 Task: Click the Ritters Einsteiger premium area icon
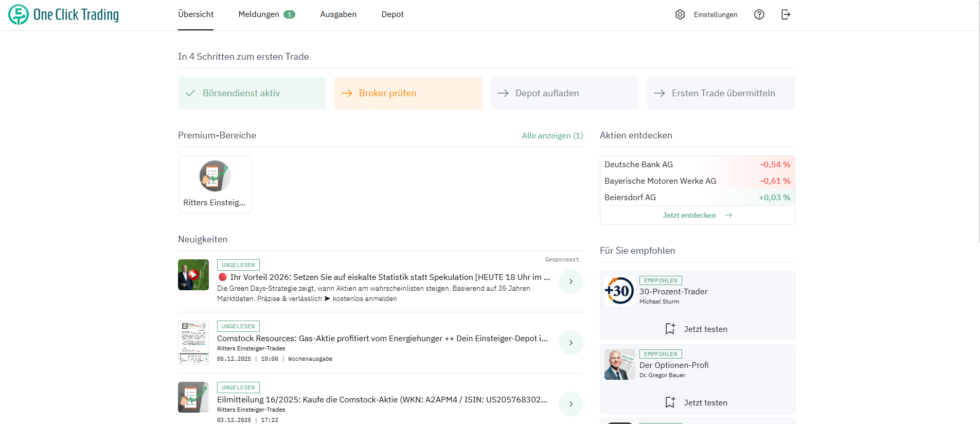tap(215, 176)
